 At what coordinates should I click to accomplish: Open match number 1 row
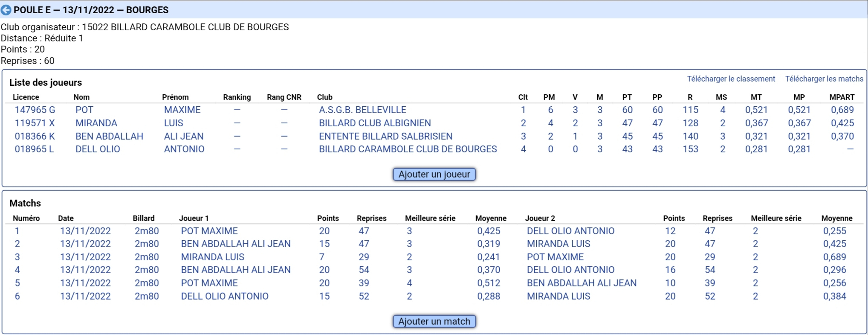[x=434, y=231]
